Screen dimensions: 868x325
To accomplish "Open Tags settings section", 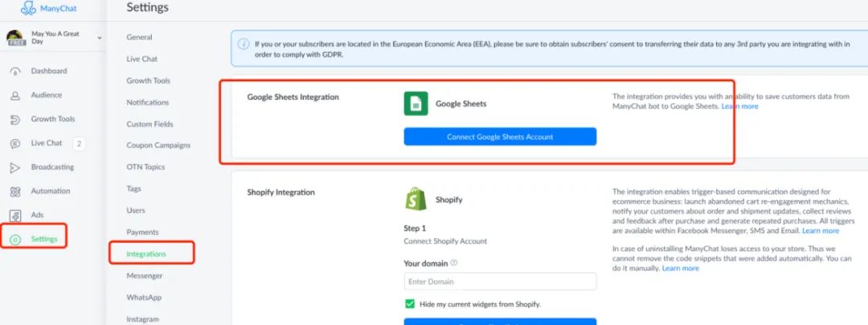I will [133, 189].
